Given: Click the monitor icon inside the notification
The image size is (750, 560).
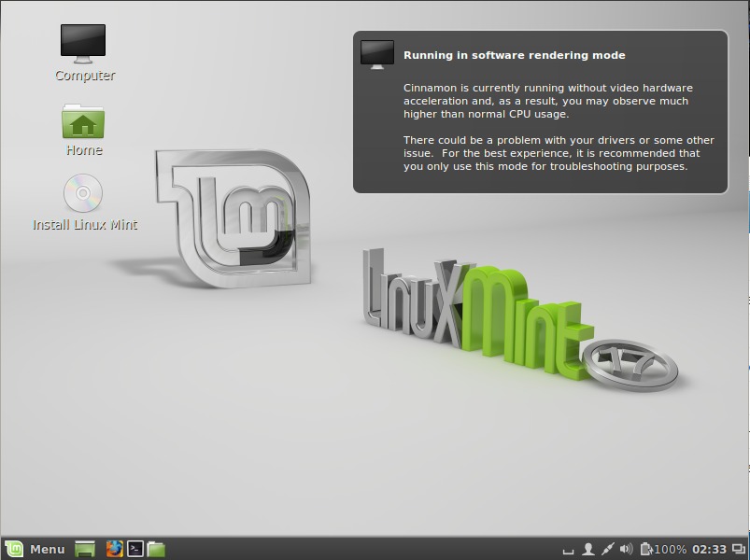Looking at the screenshot, I should tap(377, 54).
